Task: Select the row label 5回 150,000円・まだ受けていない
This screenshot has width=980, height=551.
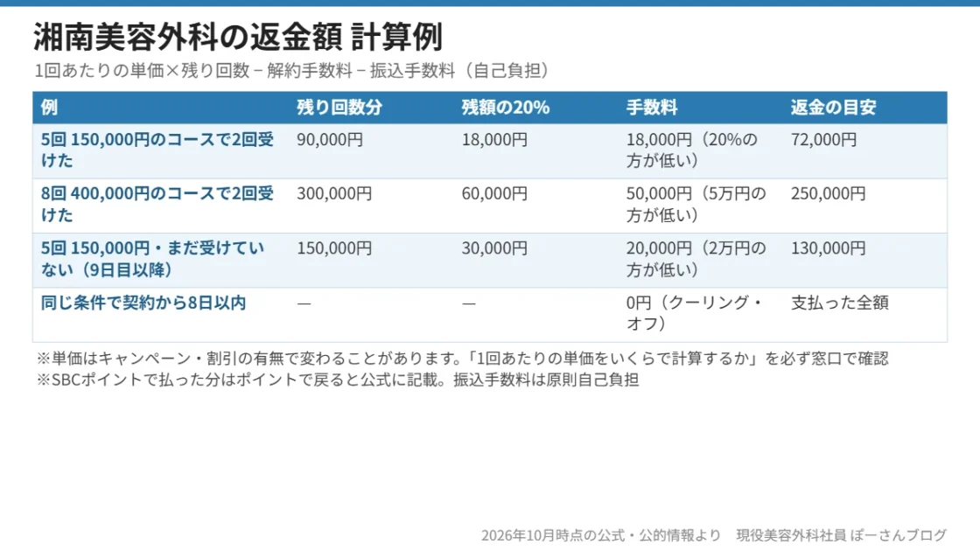Action: point(152,259)
